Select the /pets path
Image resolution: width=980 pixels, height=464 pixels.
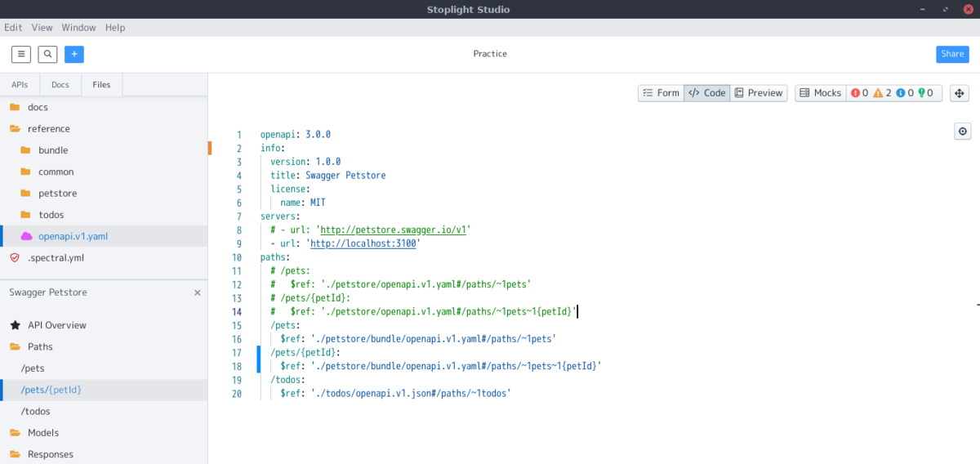point(104,368)
